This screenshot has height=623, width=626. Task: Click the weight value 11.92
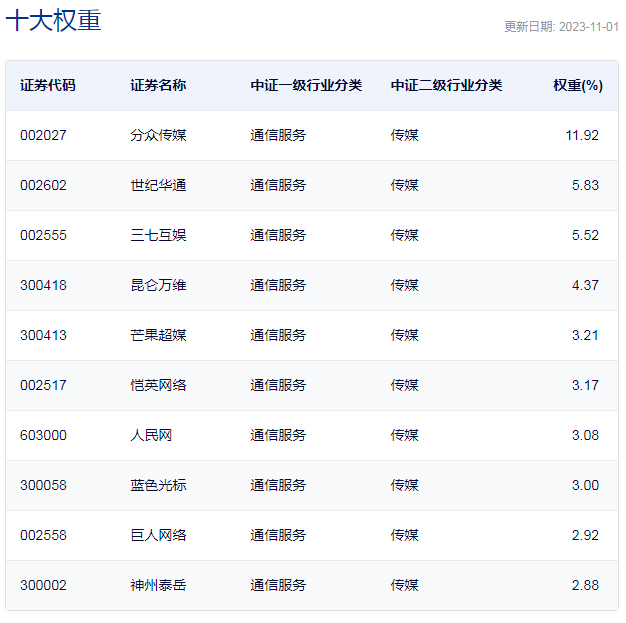click(584, 136)
